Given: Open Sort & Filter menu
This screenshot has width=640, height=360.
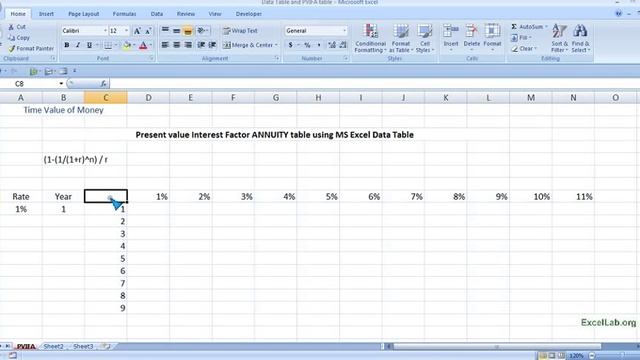Looking at the screenshot, I should (559, 38).
